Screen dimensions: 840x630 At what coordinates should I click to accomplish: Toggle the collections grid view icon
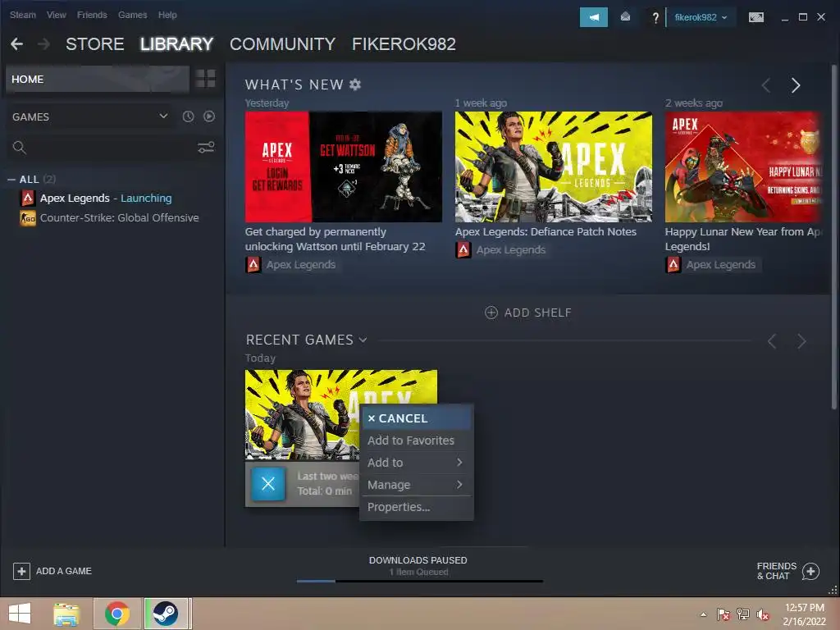[206, 79]
